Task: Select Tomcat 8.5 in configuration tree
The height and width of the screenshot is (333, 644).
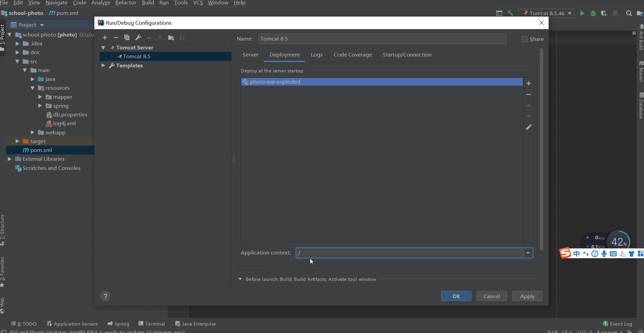Action: coord(166,57)
